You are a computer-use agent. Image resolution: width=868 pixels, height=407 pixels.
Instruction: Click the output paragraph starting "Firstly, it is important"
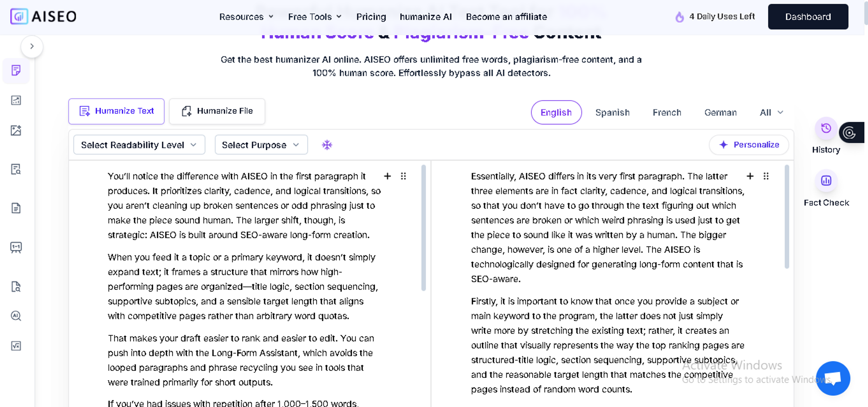tap(608, 345)
